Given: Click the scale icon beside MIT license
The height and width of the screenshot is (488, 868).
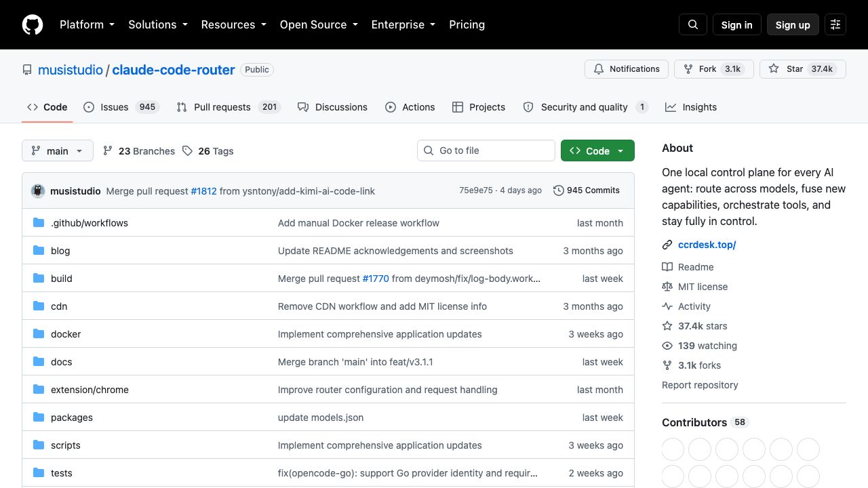Looking at the screenshot, I should click(667, 287).
